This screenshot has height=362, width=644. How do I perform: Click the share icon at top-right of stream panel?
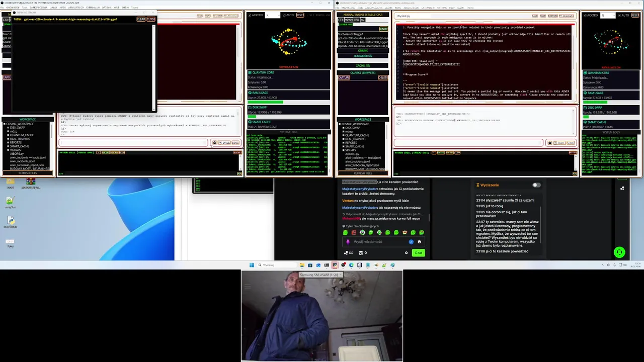point(622,188)
